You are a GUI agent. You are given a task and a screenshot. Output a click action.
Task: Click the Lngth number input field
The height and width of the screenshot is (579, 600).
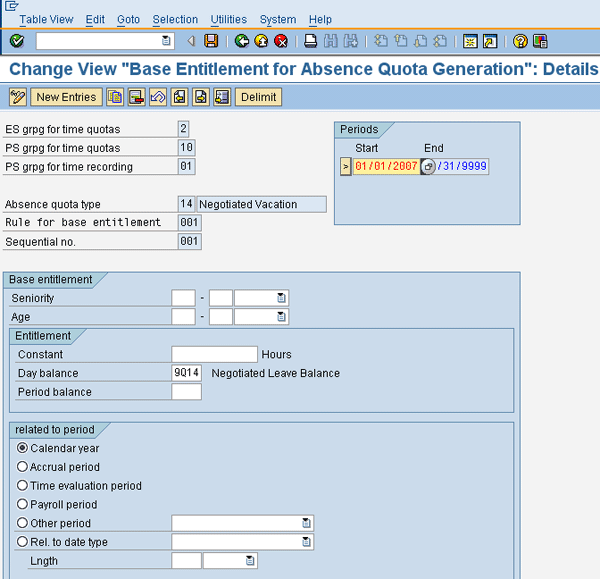pyautogui.click(x=186, y=561)
